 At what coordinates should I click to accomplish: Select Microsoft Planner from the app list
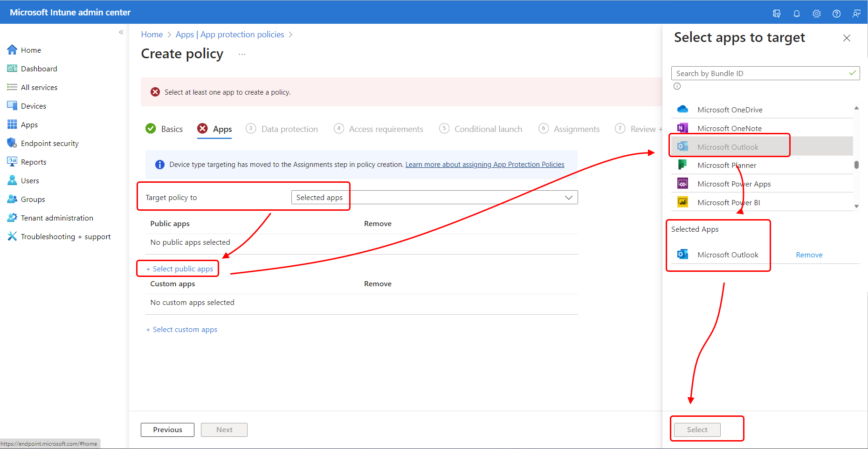point(762,165)
